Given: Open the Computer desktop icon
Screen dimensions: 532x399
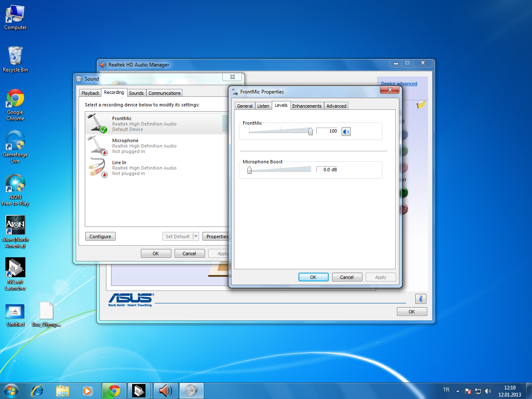Looking at the screenshot, I should [15, 17].
